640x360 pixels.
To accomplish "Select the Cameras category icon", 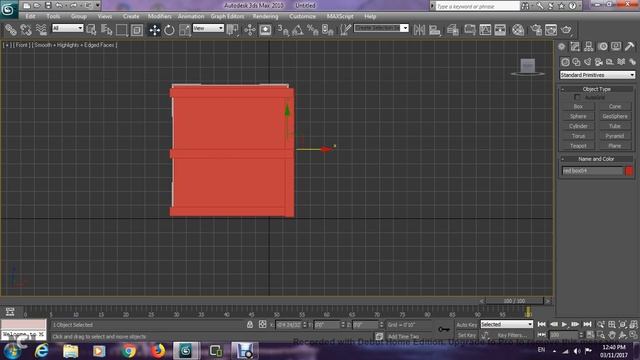I will 599,62.
